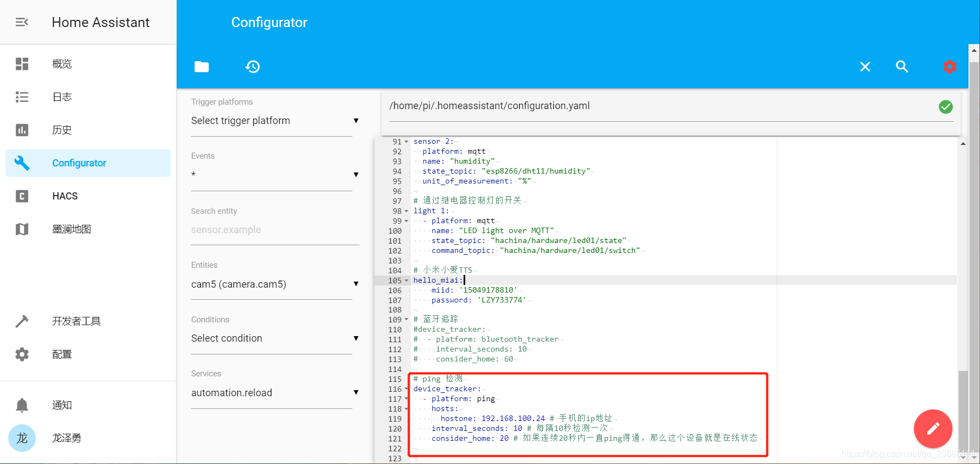Select Configurator menu item

point(88,163)
